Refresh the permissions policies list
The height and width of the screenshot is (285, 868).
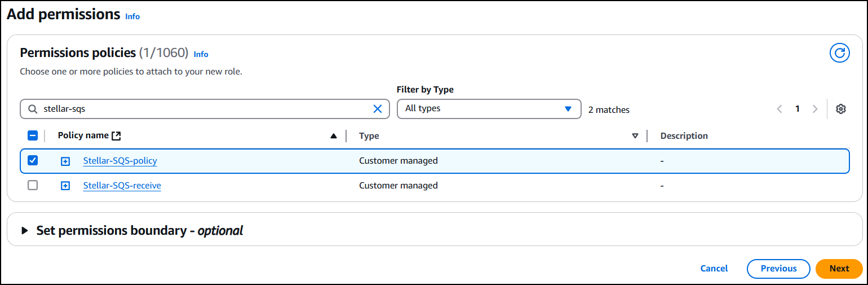pos(839,53)
